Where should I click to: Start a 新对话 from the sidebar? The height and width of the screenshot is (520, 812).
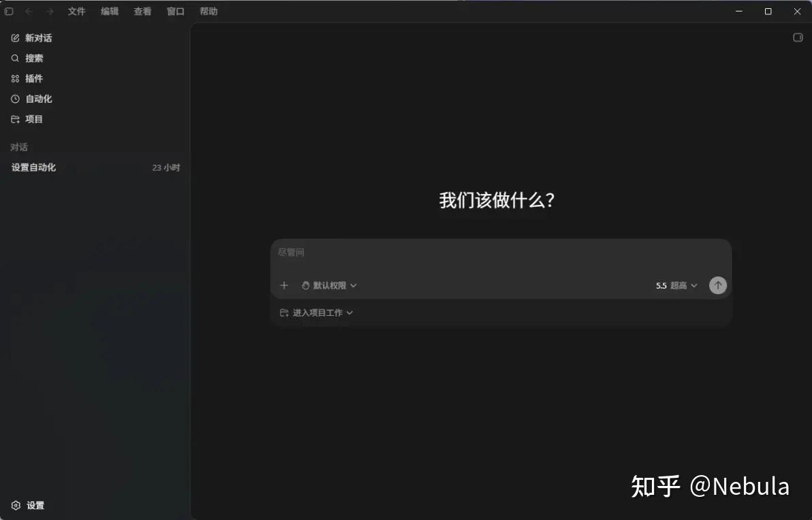[31, 37]
